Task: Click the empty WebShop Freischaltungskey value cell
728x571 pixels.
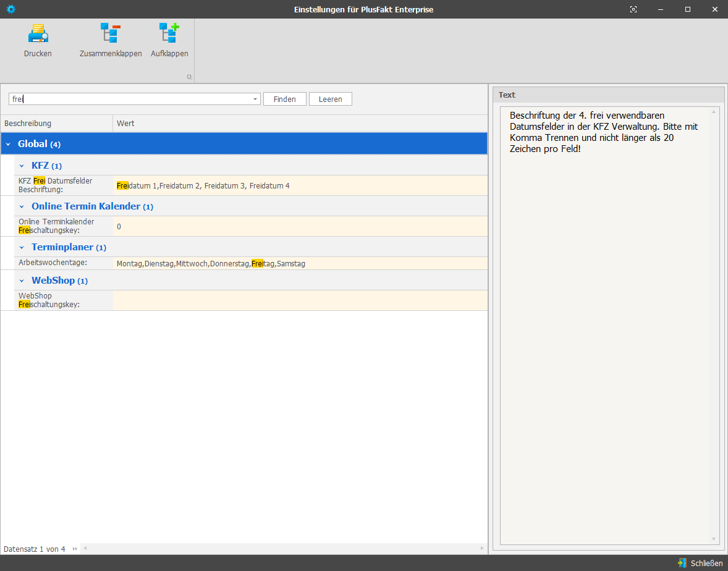Action: 300,301
